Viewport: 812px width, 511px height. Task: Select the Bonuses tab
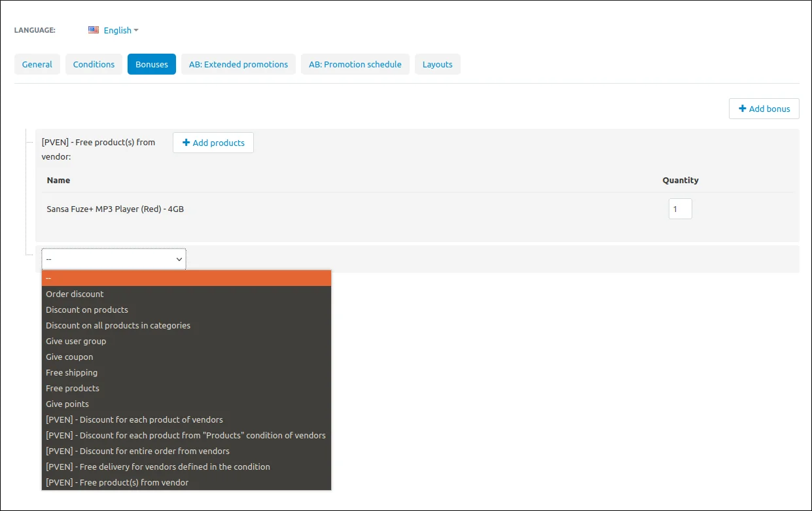pos(152,64)
